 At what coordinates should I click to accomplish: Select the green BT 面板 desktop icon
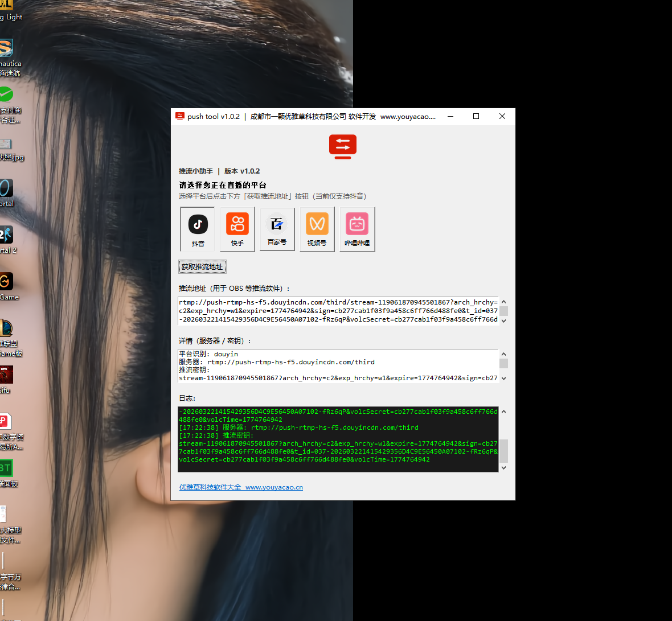[8, 473]
